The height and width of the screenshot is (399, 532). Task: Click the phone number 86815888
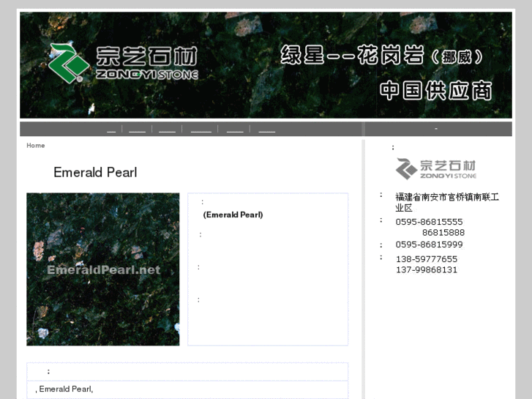[x=443, y=233]
